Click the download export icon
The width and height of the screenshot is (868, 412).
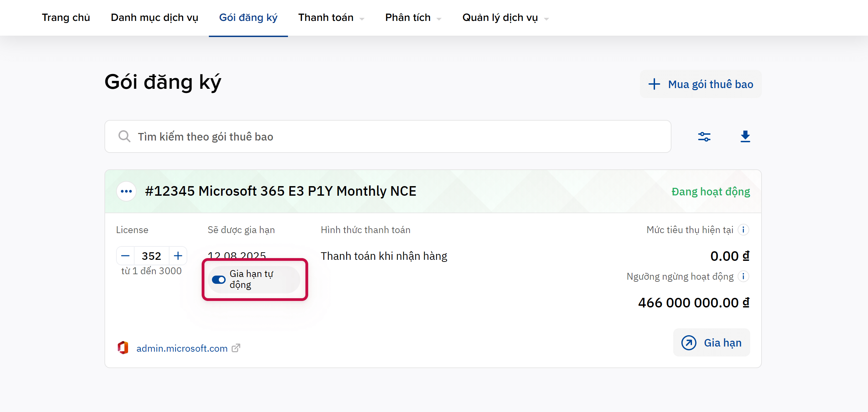tap(745, 136)
